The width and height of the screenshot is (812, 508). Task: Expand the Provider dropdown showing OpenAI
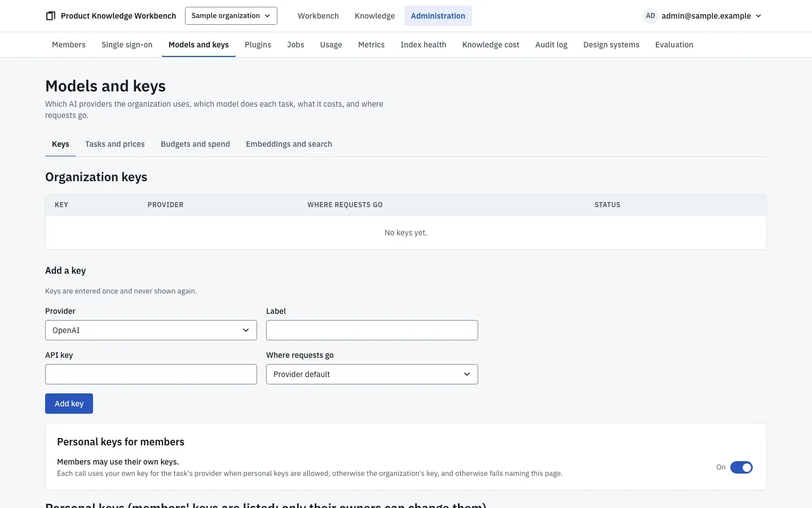[151, 330]
